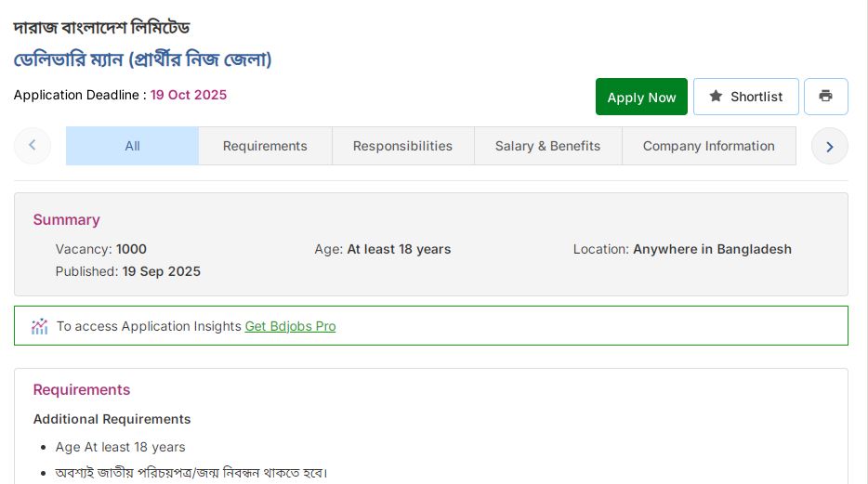Click Published: 19 Sep 2025
Image resolution: width=868 pixels, height=484 pixels.
coord(128,271)
